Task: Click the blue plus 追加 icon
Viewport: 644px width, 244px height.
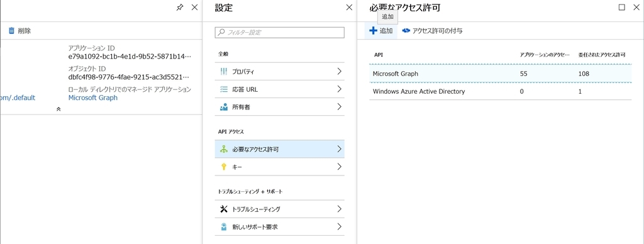Action: [x=373, y=30]
